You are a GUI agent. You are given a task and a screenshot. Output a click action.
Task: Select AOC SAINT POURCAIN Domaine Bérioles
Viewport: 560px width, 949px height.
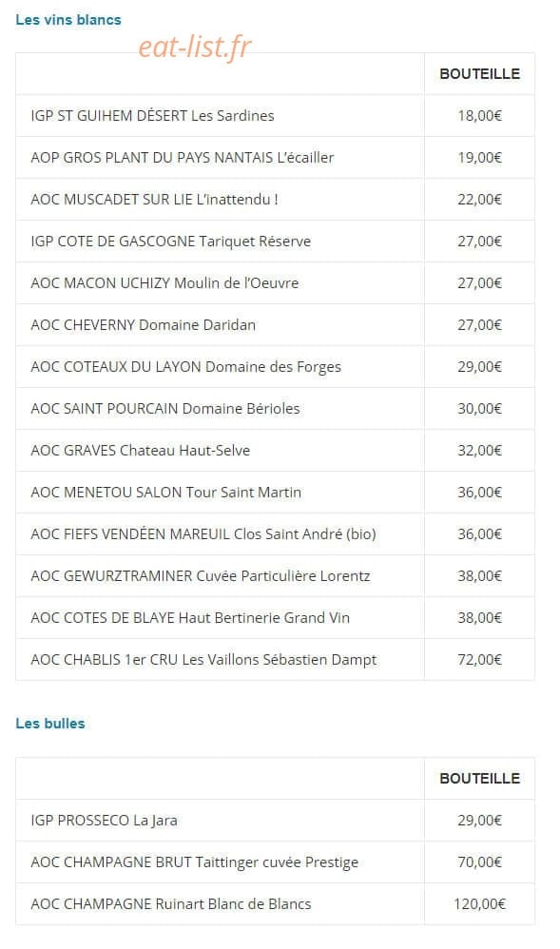165,409
